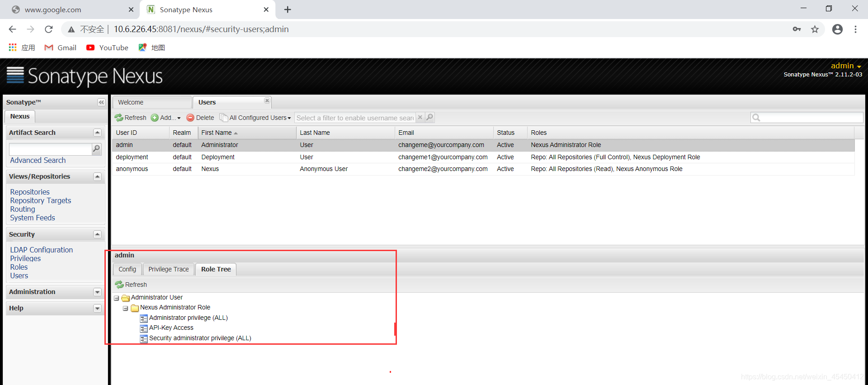Click the Delete user button
Image resolution: width=868 pixels, height=385 pixels.
click(x=200, y=118)
